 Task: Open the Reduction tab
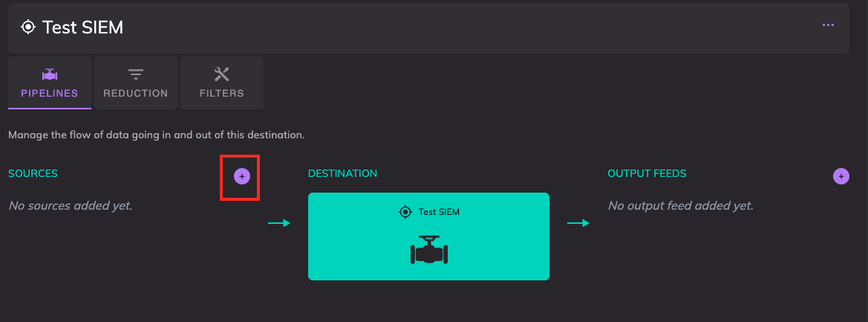(x=136, y=83)
